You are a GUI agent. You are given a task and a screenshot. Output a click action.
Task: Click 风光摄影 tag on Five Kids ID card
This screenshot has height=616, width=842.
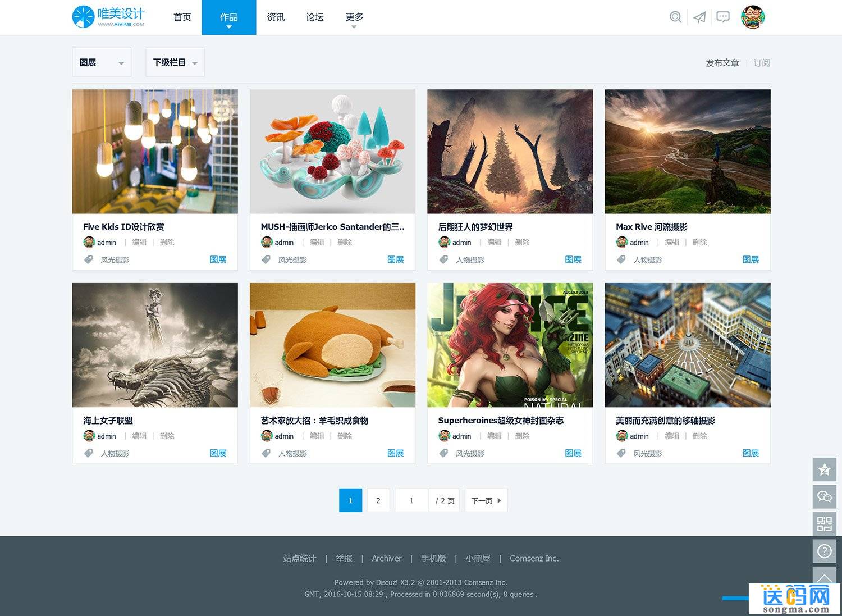click(x=115, y=259)
